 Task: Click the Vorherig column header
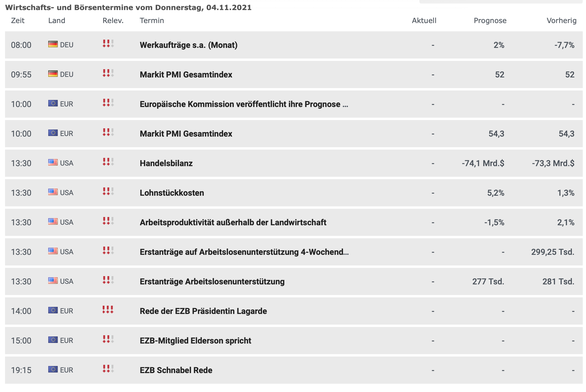[x=561, y=21]
